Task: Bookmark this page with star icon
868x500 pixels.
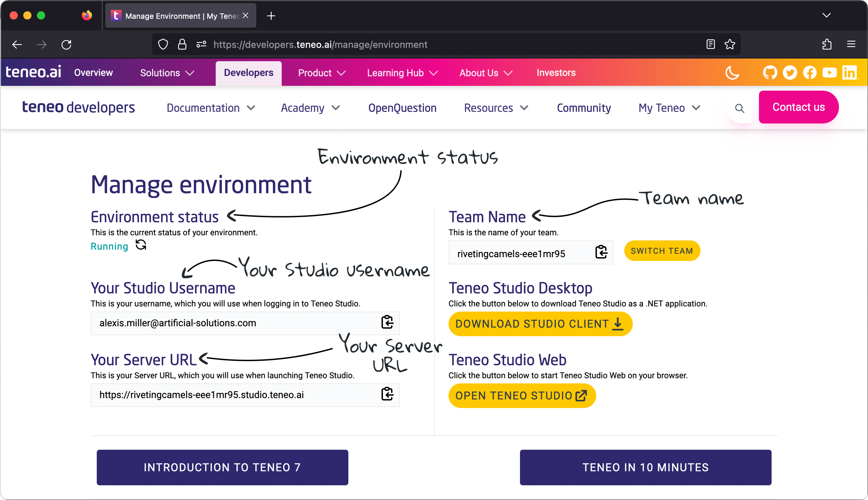Action: click(729, 44)
